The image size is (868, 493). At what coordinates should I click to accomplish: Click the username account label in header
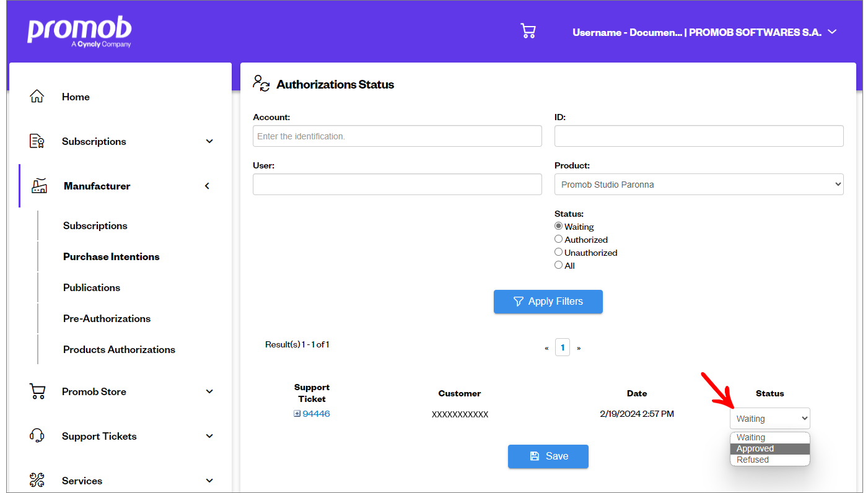[697, 32]
